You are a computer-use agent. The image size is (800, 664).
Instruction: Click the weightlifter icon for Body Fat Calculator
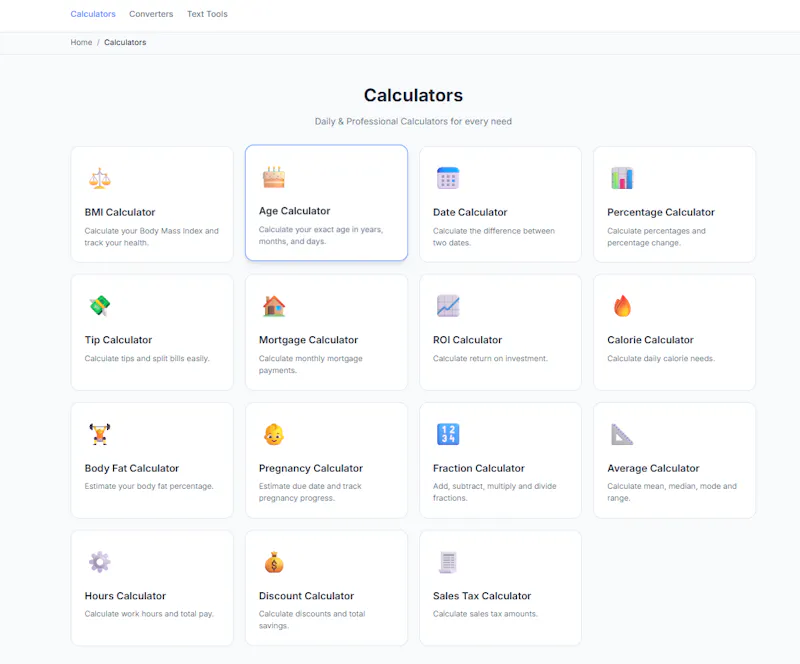(99, 434)
